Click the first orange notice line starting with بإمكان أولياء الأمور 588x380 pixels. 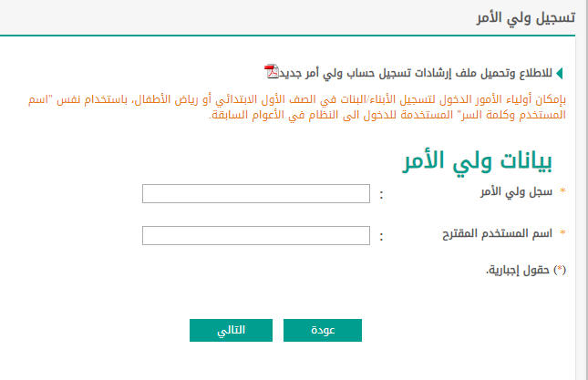point(297,99)
